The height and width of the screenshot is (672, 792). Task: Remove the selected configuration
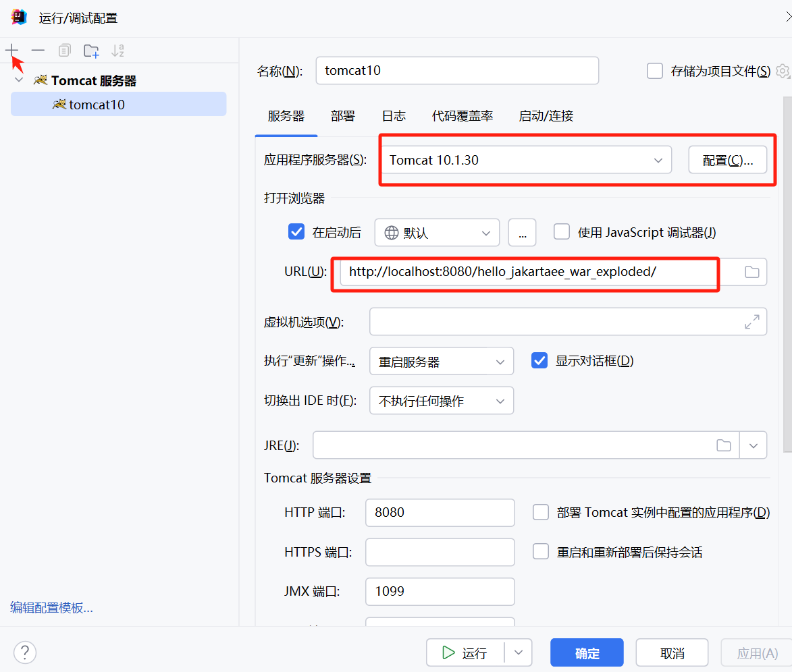(38, 50)
